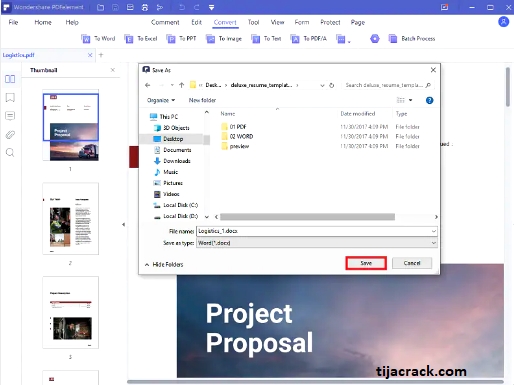
Task: Click Cancel in the Save As dialog
Action: pyautogui.click(x=412, y=263)
